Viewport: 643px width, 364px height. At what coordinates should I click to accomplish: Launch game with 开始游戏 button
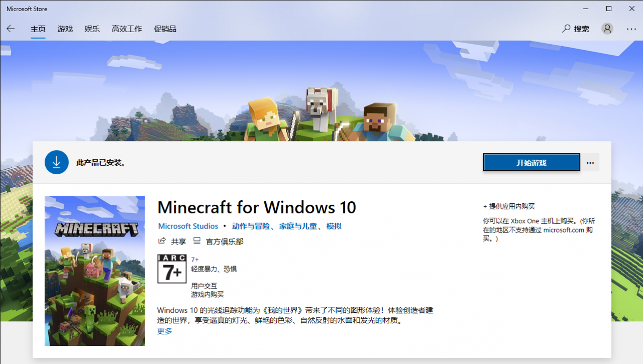tap(531, 163)
